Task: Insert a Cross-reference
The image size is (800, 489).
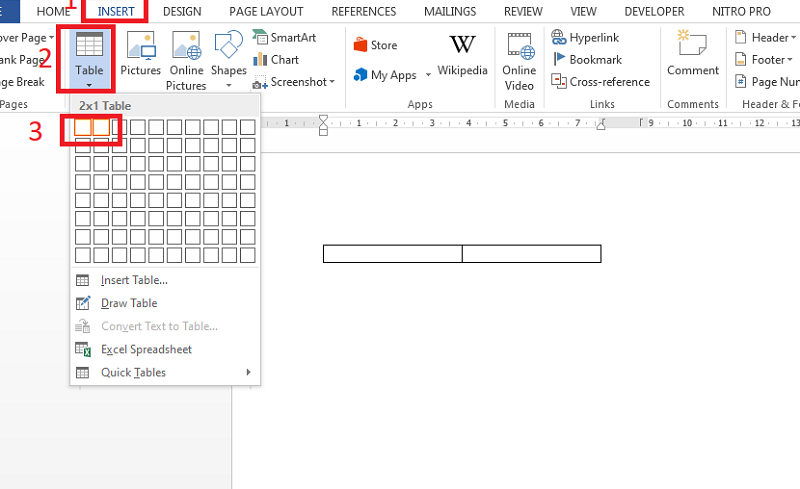Action: 601,82
